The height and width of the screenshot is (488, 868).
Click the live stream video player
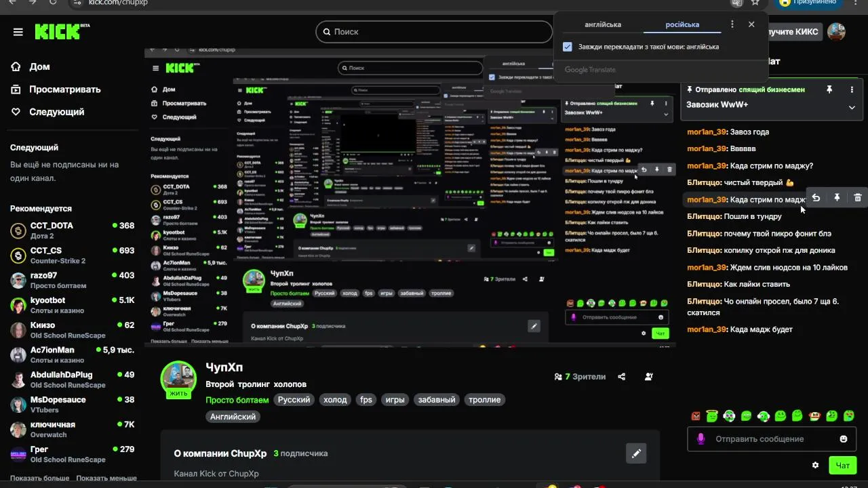click(x=410, y=197)
